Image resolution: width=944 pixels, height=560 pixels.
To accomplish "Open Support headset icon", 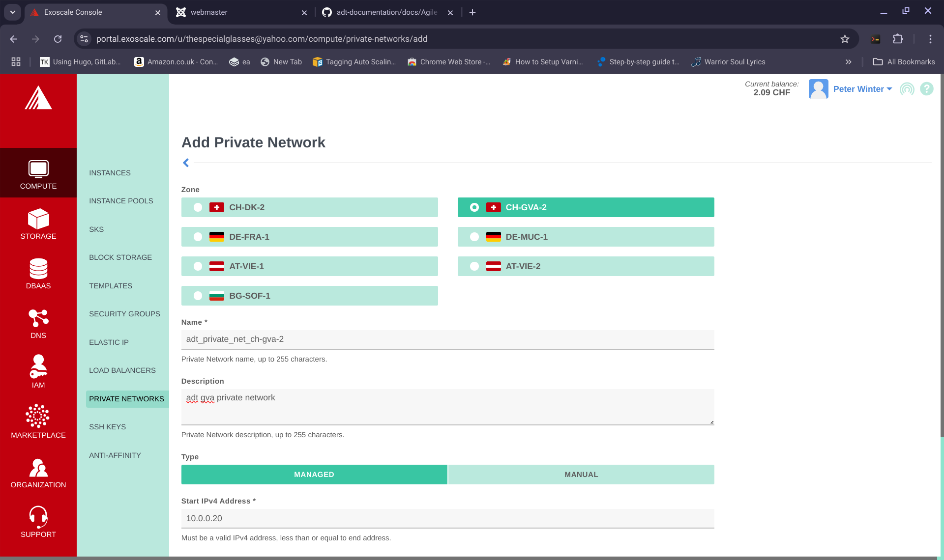I will [38, 516].
